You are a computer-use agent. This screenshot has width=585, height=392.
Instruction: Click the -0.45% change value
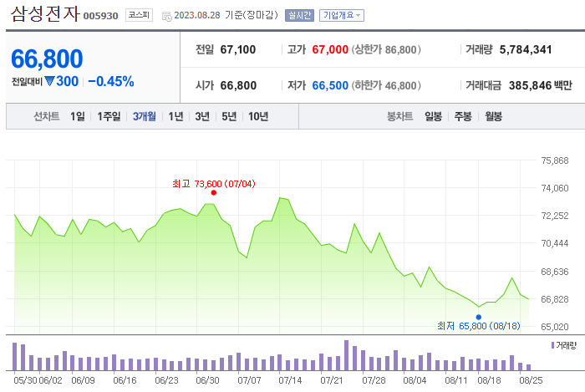pos(111,81)
